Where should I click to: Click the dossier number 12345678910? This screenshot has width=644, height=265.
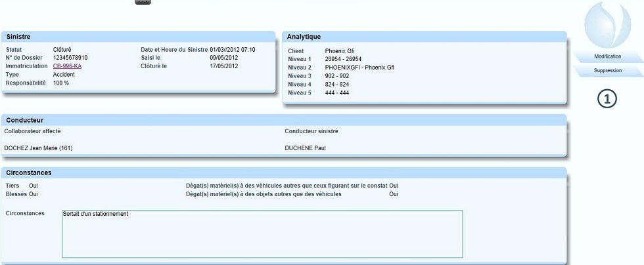70,58
